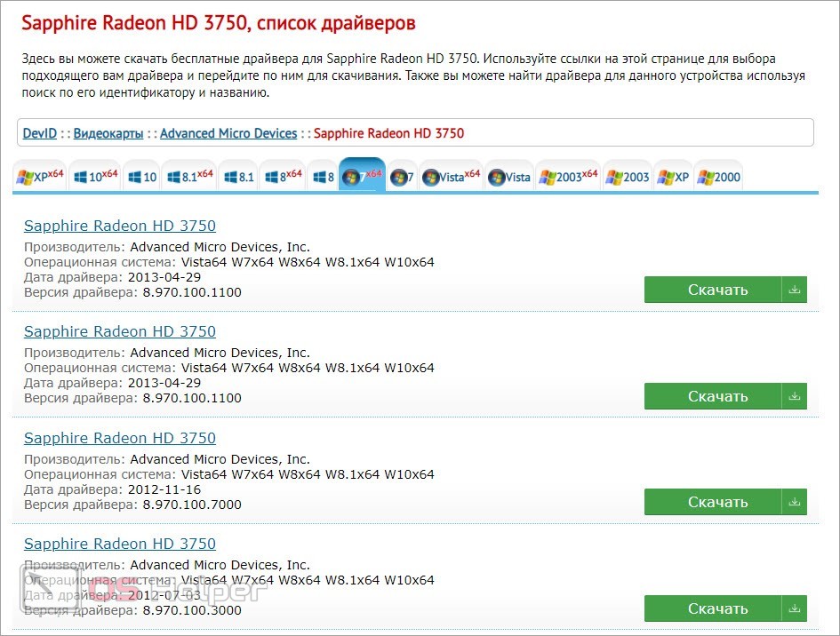The image size is (840, 636).
Task: Switch to the Windows 8.1 tab
Action: point(239,176)
